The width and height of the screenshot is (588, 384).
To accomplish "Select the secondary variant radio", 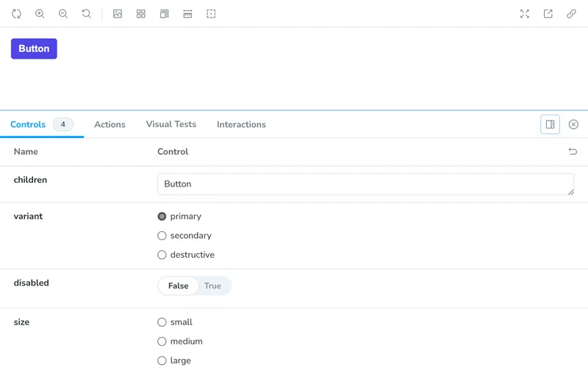I will [x=162, y=236].
